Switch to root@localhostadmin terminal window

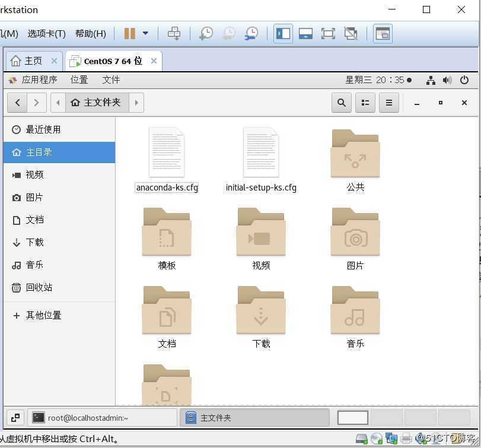point(102,417)
